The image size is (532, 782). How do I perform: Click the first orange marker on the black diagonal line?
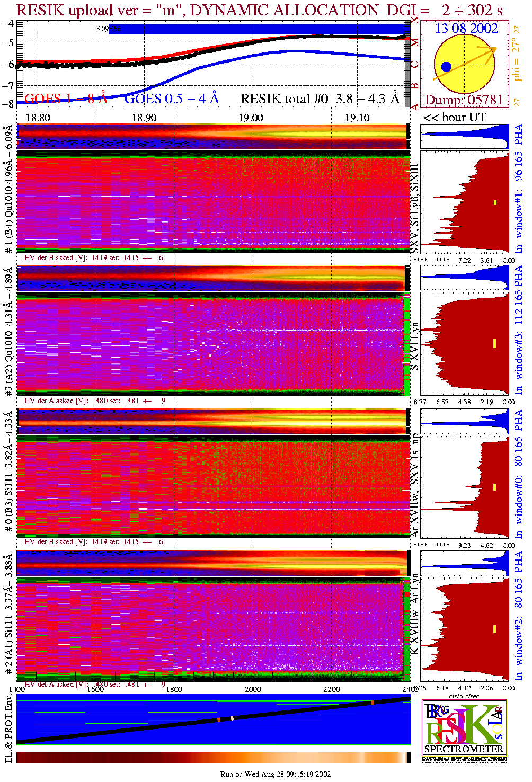click(218, 719)
